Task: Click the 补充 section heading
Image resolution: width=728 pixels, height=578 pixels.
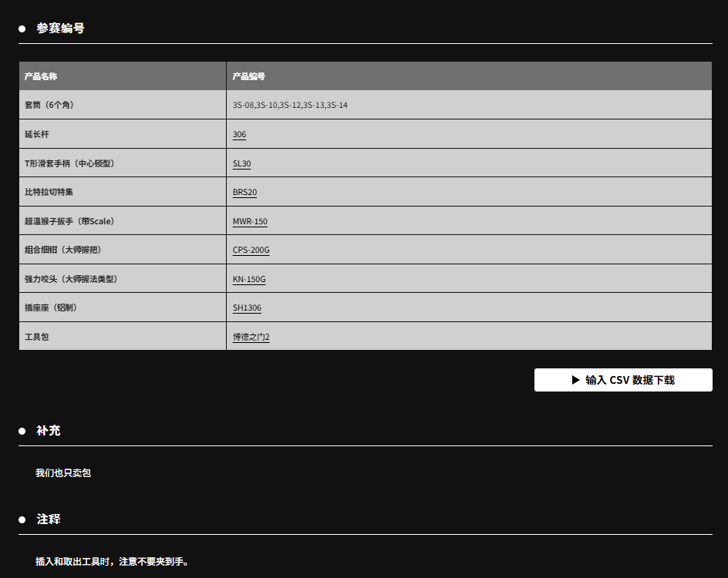Action: [49, 431]
